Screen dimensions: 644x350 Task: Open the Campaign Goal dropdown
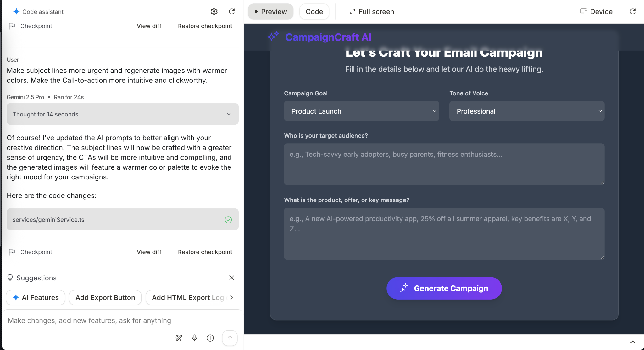tap(361, 111)
